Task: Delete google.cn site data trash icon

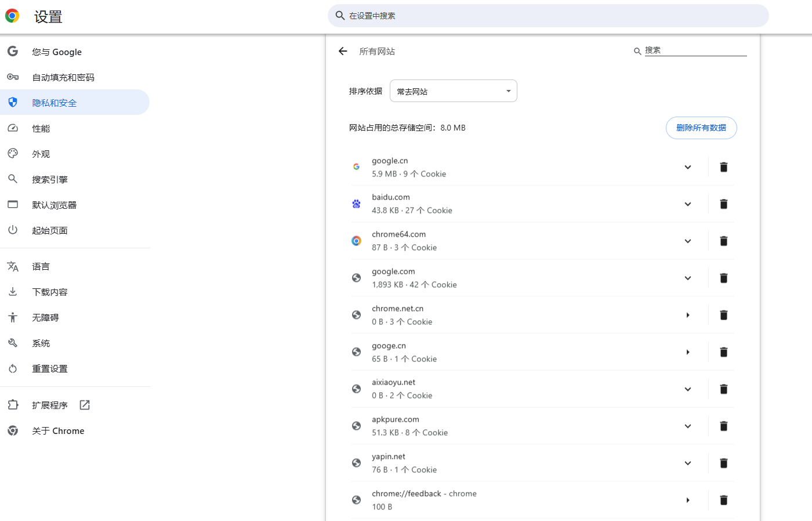Action: [x=723, y=167]
